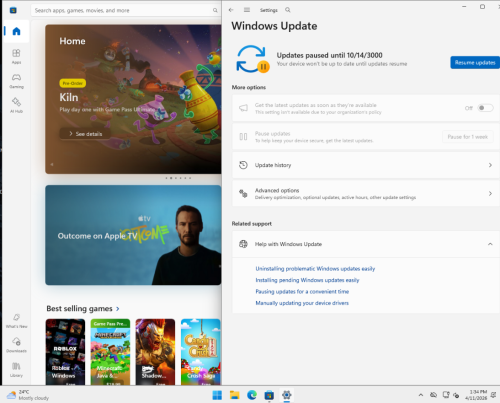500x403 pixels.
Task: Open the Roblox game thumbnail
Action: pyautogui.click(x=65, y=352)
